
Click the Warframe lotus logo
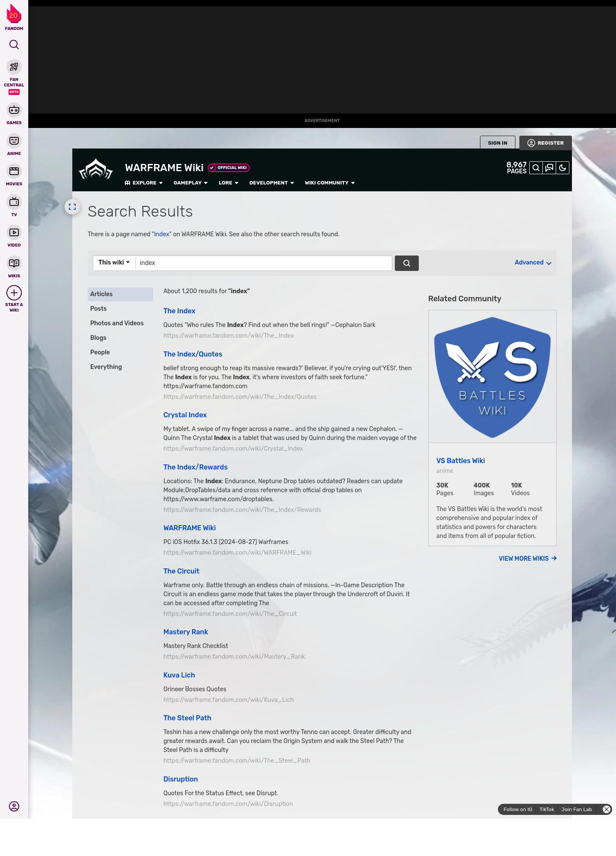tap(96, 169)
